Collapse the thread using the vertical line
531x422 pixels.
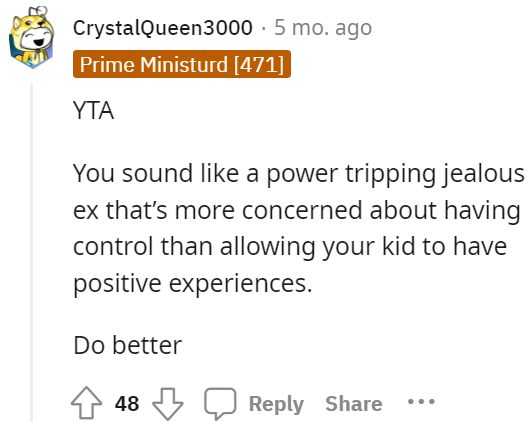click(32, 252)
